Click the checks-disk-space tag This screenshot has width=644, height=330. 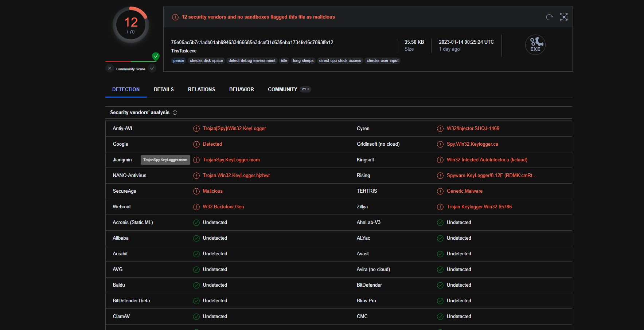tap(206, 61)
